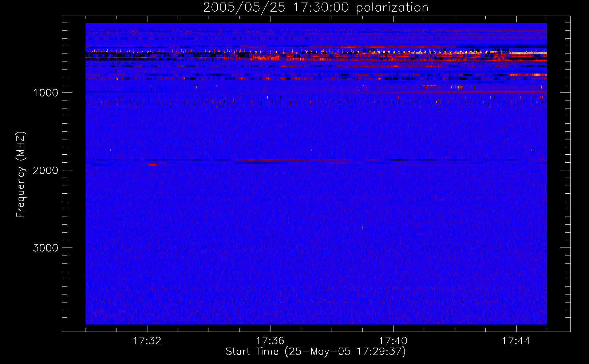Click the 17:44 time tick label
589x364 pixels.
click(x=516, y=341)
